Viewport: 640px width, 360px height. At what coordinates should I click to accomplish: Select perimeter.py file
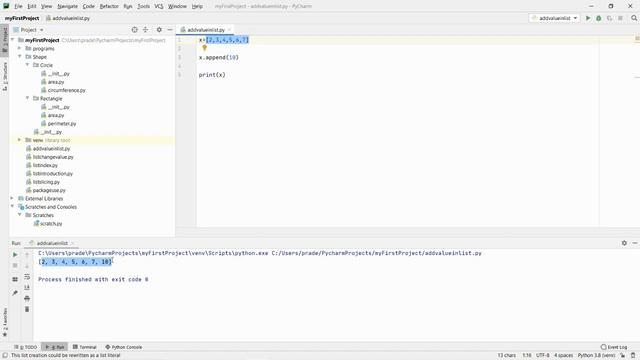tap(62, 123)
